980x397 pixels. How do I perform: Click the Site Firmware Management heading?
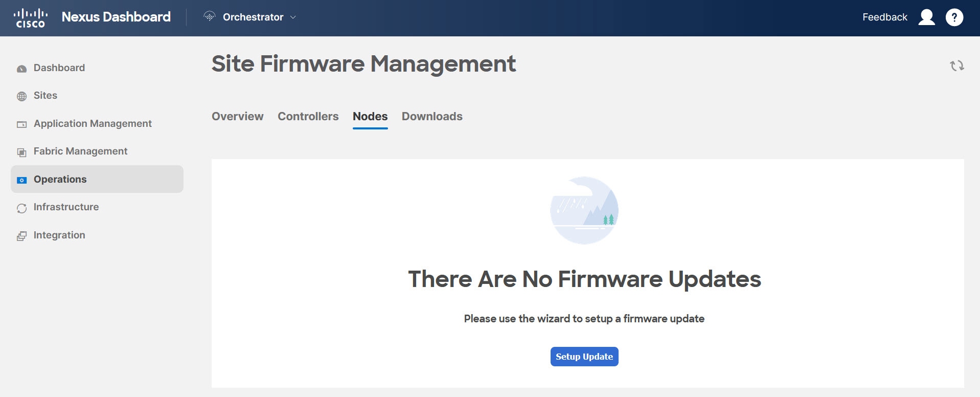[363, 64]
